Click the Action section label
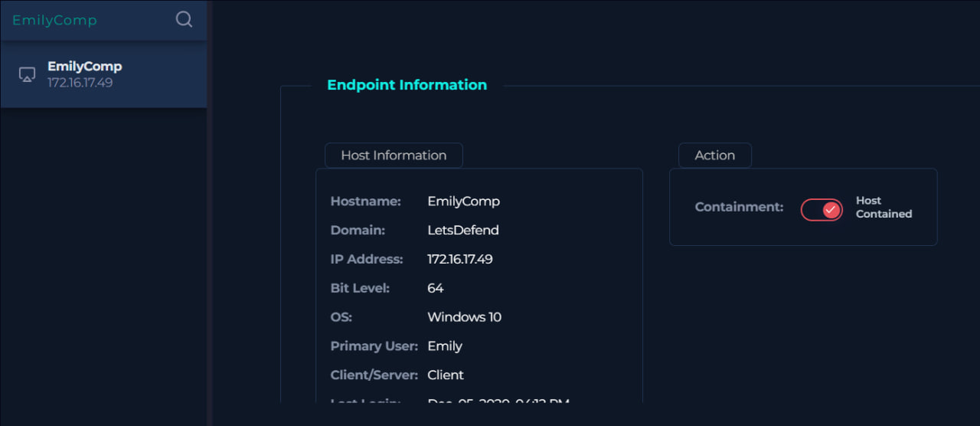This screenshot has width=980, height=426. tap(714, 156)
